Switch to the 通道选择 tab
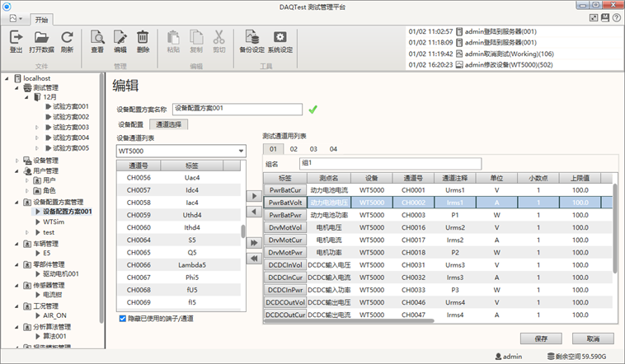625x364 pixels. [x=167, y=124]
